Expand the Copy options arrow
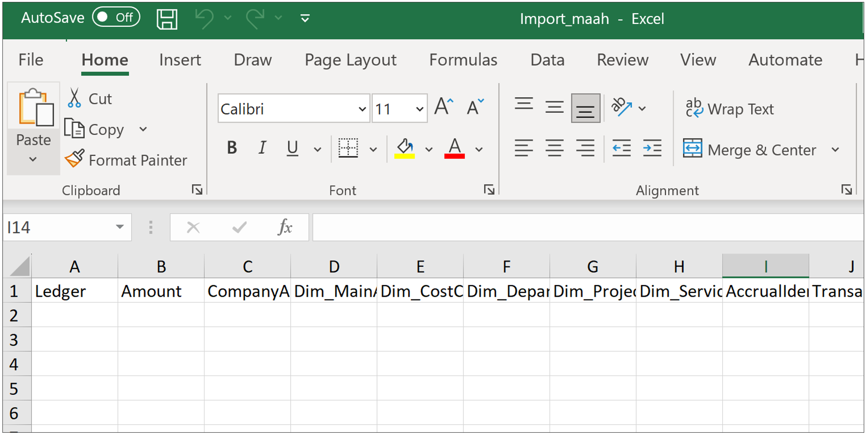Screen dimensions: 868x437 (143, 129)
